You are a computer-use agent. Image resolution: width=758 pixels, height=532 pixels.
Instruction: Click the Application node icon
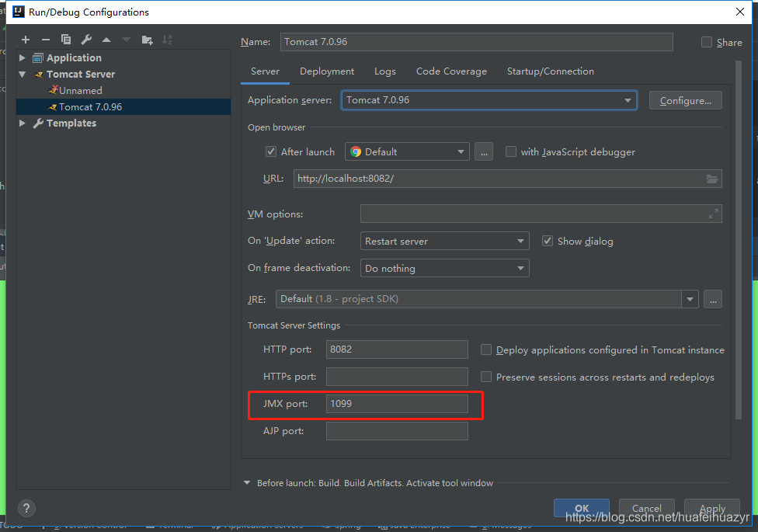38,58
